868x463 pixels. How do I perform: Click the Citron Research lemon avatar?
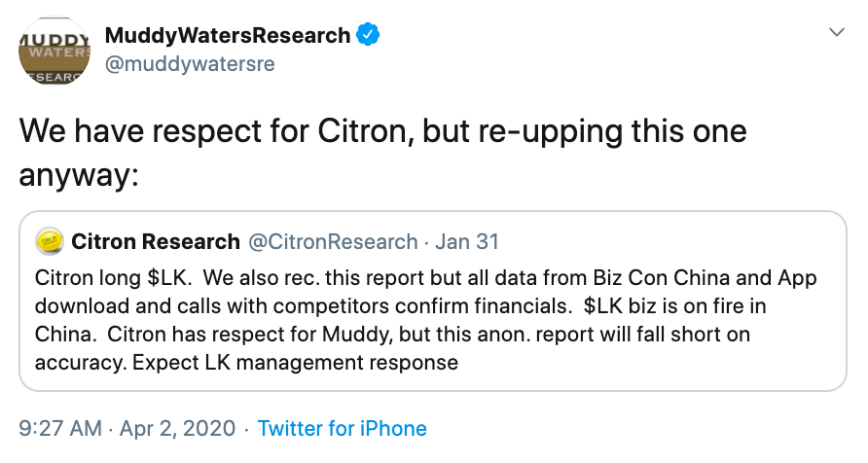pos(50,241)
